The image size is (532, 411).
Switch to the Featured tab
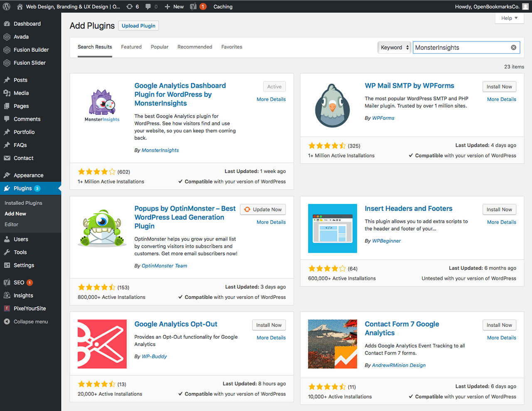coord(131,47)
